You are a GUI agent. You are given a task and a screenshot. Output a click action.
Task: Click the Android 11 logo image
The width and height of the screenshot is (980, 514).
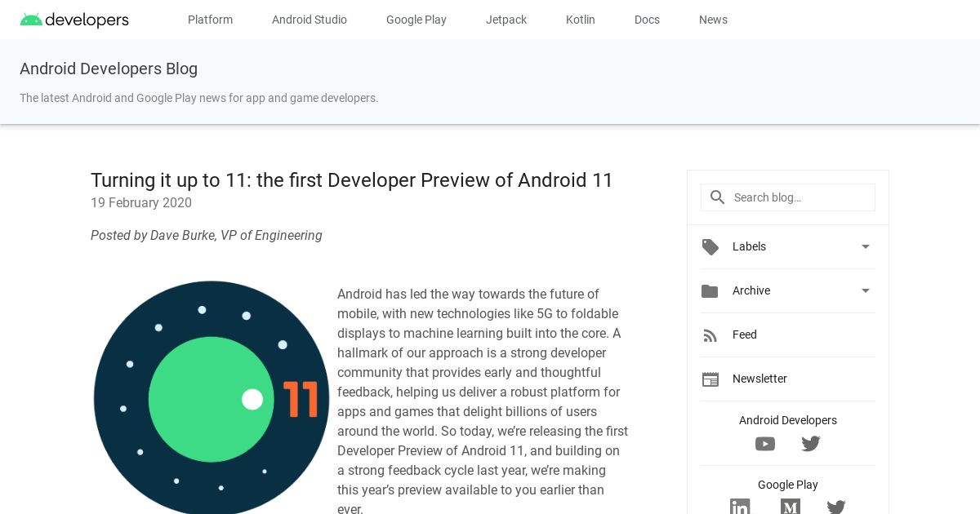(x=212, y=398)
